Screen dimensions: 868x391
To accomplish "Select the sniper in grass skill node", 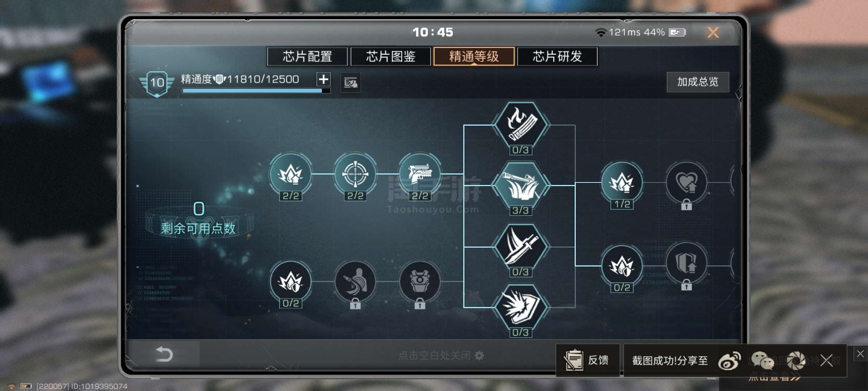I will click(x=520, y=185).
